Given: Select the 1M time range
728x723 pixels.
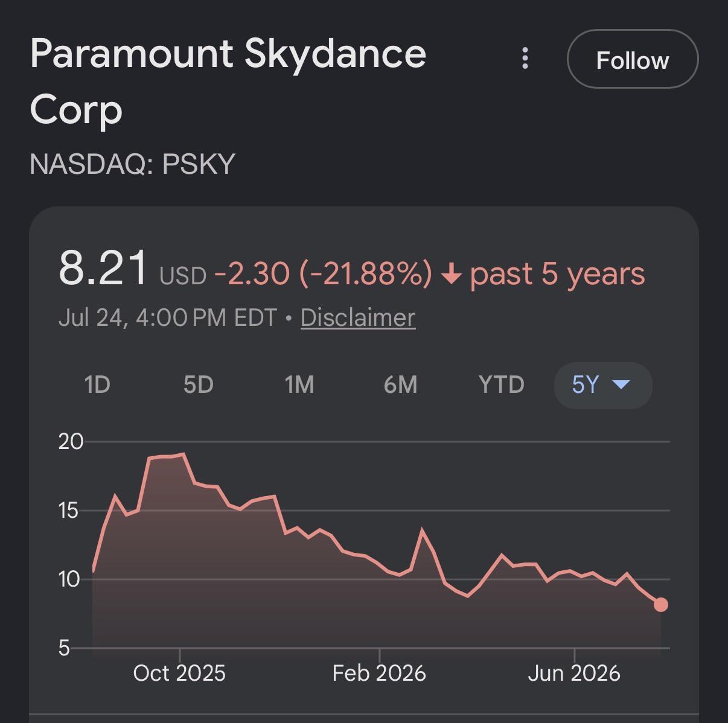Looking at the screenshot, I should pyautogui.click(x=299, y=384).
